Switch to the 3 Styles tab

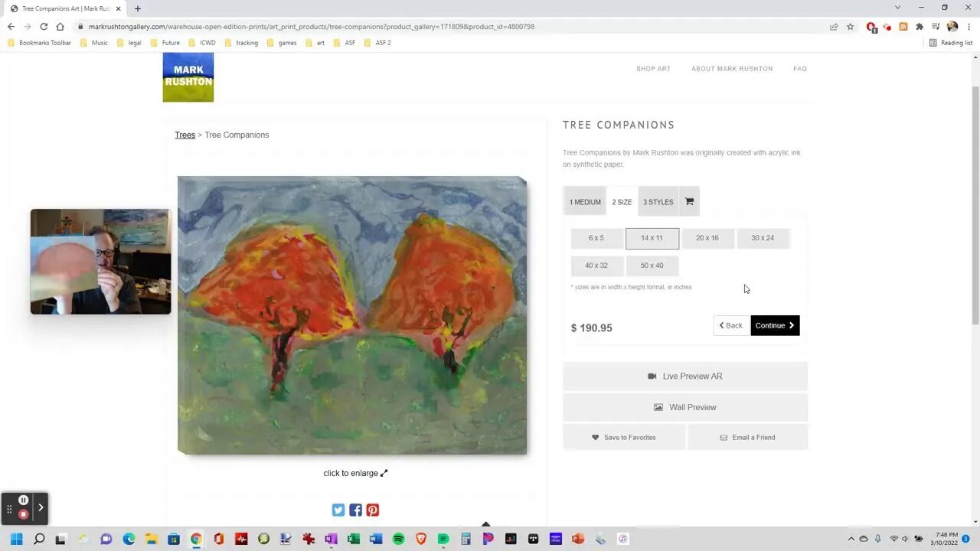tap(658, 202)
